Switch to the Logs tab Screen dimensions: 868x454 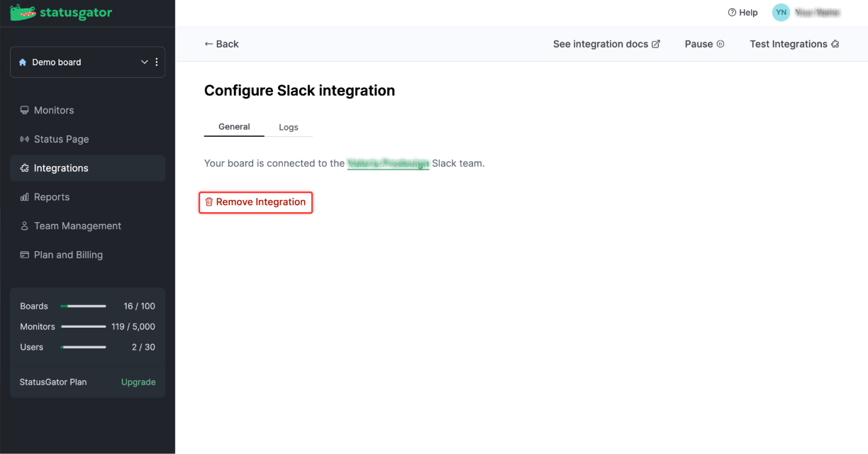pyautogui.click(x=289, y=127)
